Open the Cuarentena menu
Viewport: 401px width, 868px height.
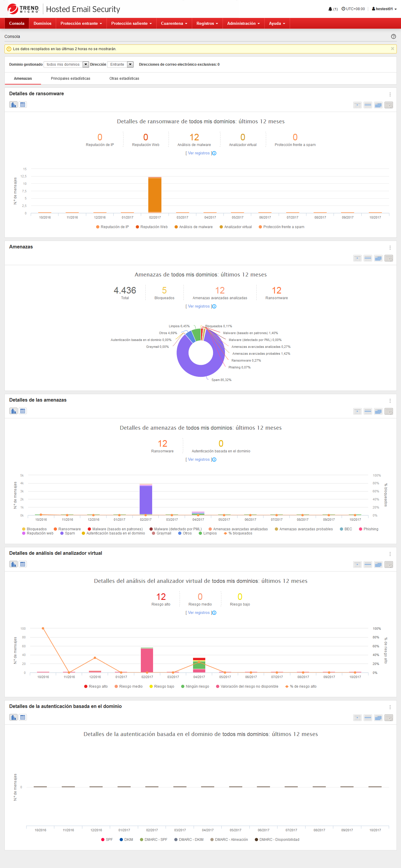pos(174,24)
